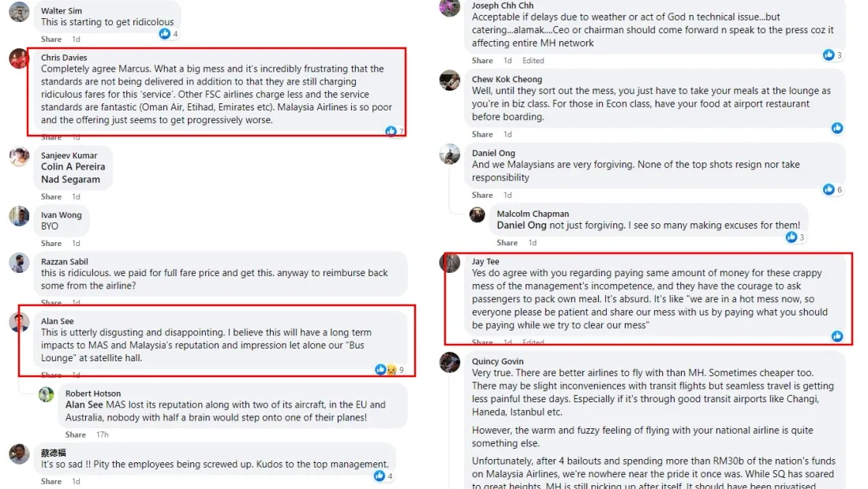Click the like reaction on Walter Sim's comment
The image size is (868, 489).
(x=165, y=34)
